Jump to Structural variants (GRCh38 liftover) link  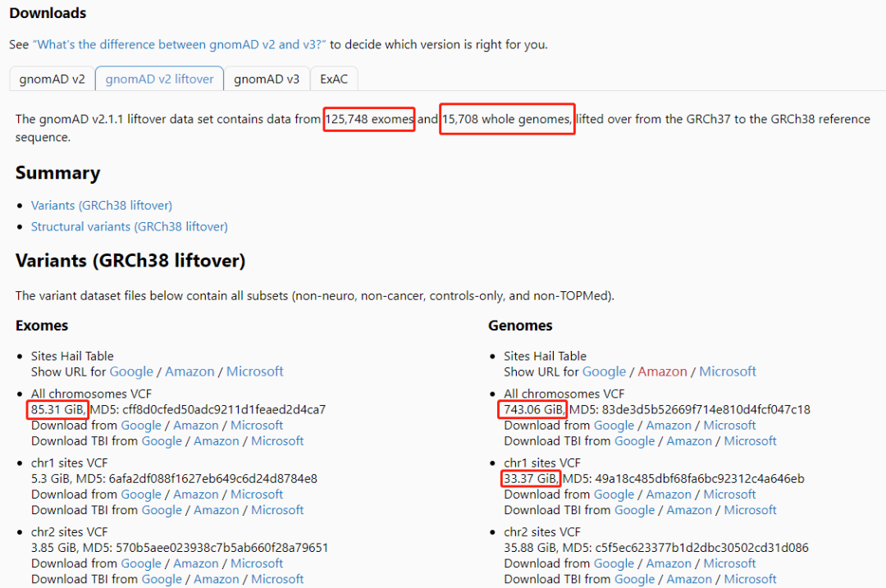click(x=130, y=226)
